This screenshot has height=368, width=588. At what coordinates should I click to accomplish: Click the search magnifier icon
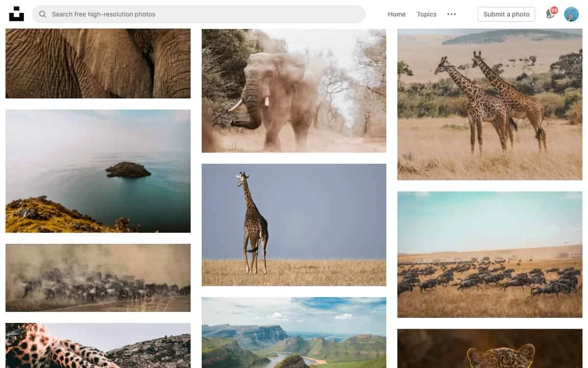click(x=42, y=14)
